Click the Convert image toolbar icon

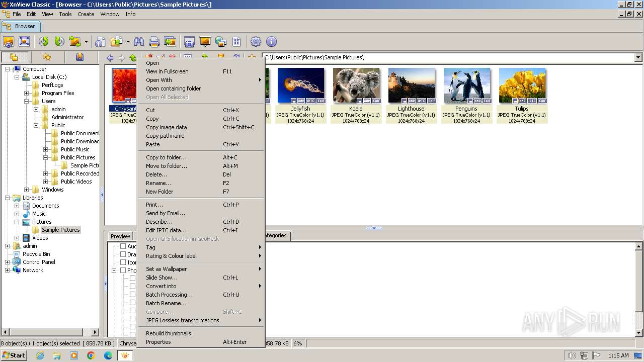[75, 42]
